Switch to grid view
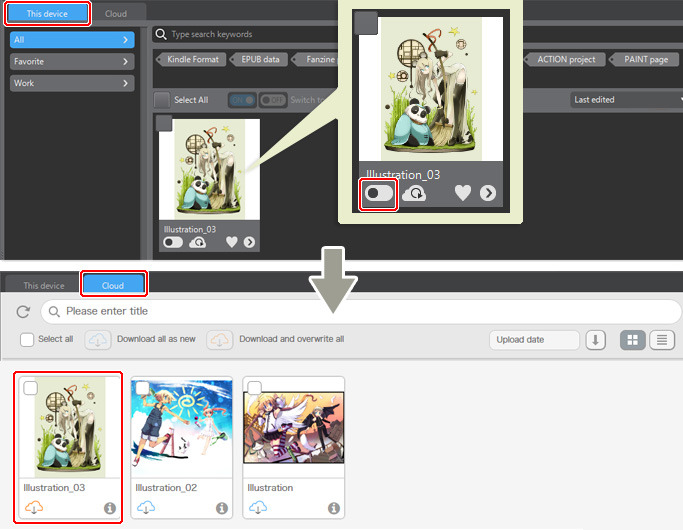The image size is (683, 530). 632,340
